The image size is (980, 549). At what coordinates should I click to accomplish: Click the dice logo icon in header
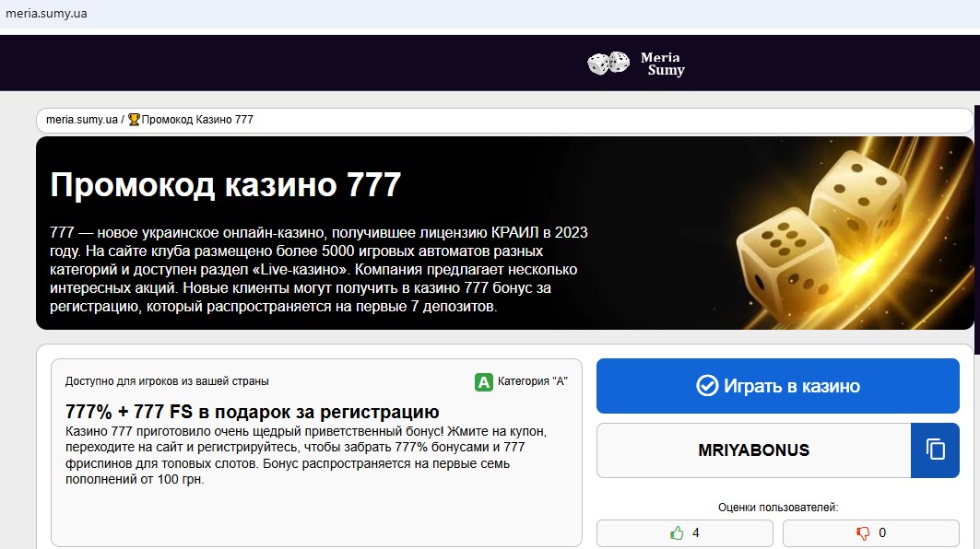(x=608, y=64)
